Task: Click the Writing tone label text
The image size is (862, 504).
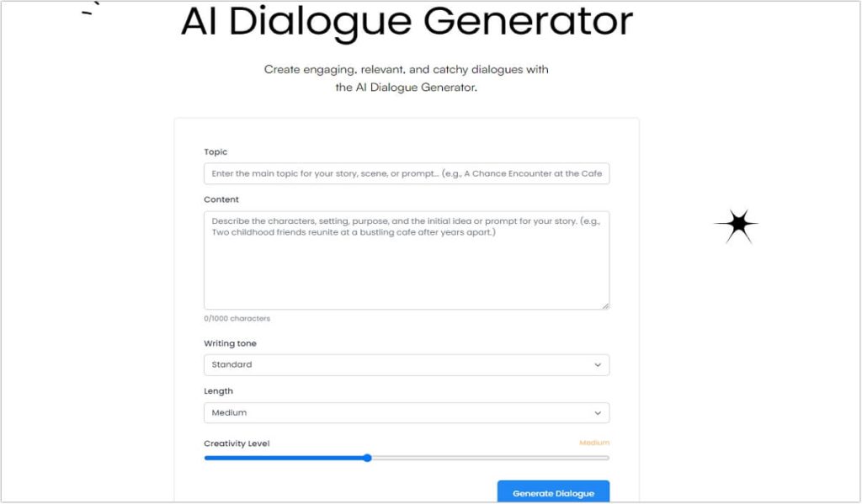Action: tap(230, 342)
